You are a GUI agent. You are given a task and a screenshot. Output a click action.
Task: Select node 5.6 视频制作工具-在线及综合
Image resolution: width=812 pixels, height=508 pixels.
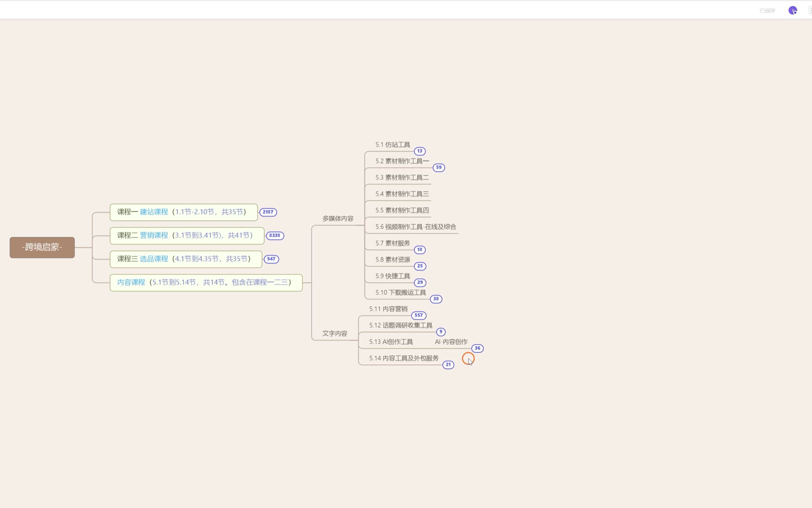(416, 227)
